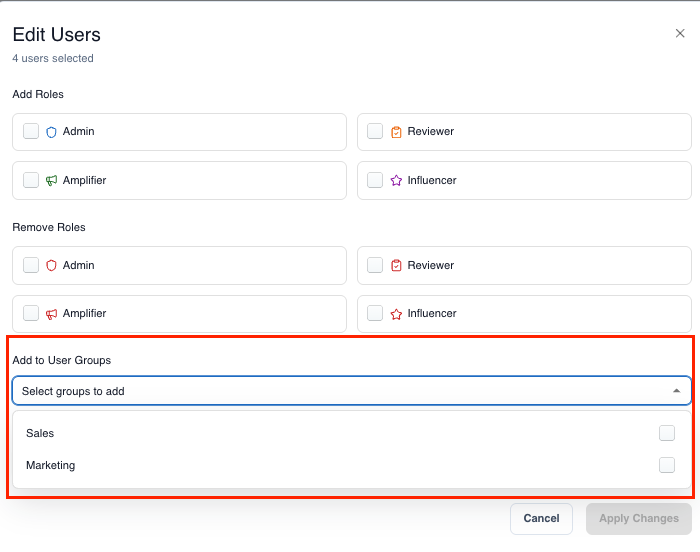
Task: Click the Cancel button
Action: point(541,519)
